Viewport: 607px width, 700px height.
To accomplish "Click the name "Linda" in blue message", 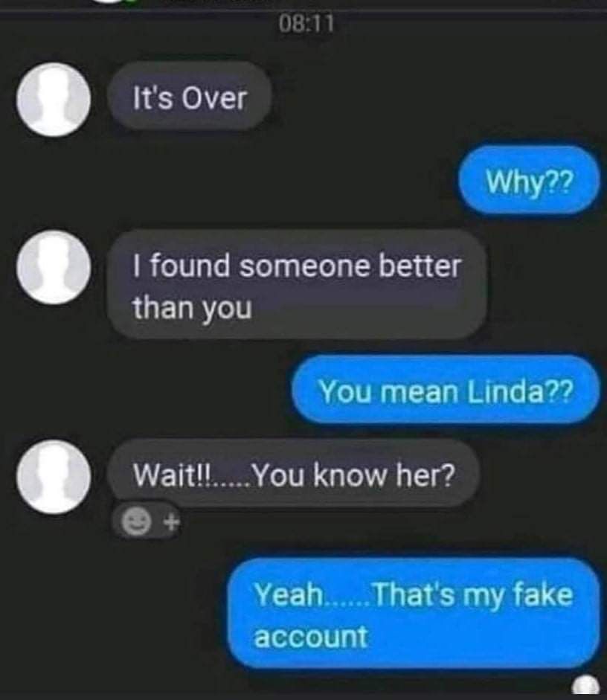I will point(505,391).
